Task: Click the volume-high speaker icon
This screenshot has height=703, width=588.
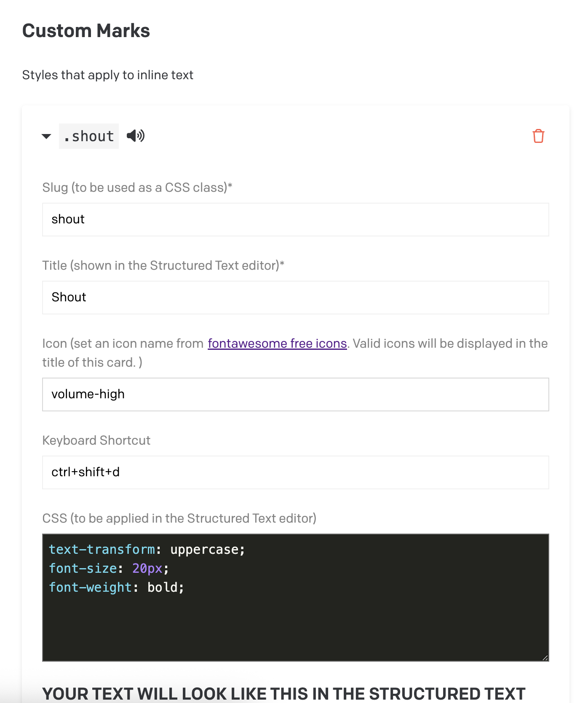Action: [136, 136]
